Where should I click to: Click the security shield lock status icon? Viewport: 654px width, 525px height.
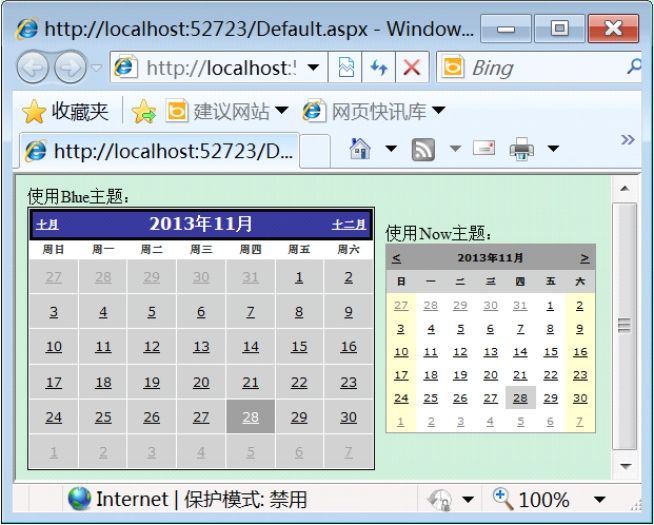click(440, 500)
